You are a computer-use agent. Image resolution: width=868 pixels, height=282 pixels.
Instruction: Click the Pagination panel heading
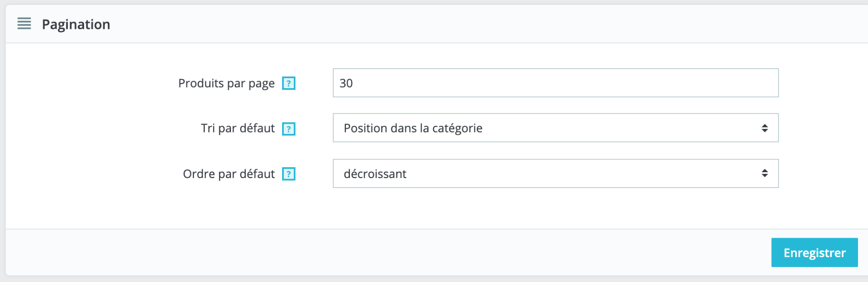pyautogui.click(x=76, y=24)
